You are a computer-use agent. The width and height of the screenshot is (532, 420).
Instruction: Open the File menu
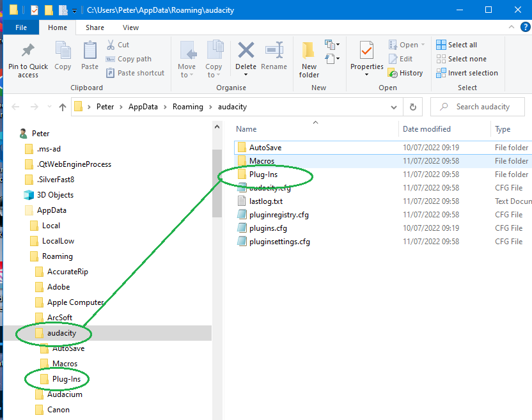[x=20, y=27]
